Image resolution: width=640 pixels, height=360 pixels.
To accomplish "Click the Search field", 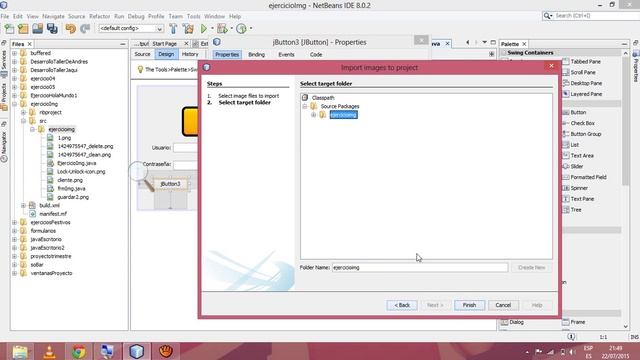I will point(596,16).
